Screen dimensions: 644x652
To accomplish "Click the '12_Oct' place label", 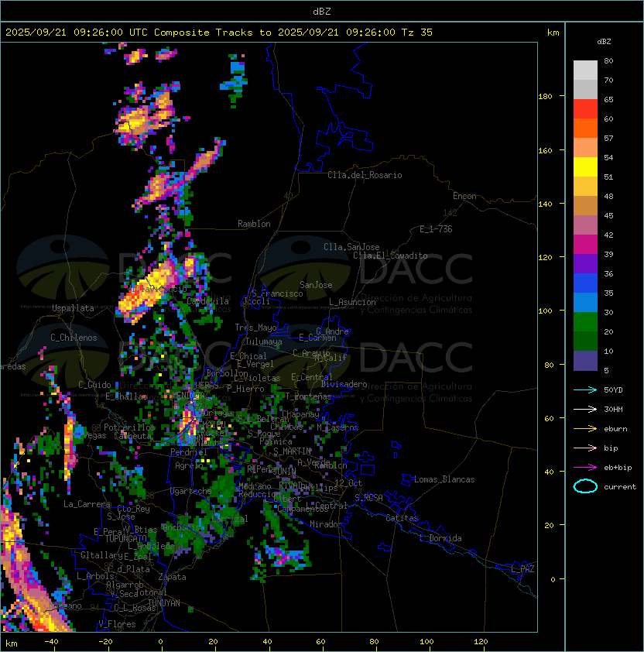I will [x=348, y=483].
